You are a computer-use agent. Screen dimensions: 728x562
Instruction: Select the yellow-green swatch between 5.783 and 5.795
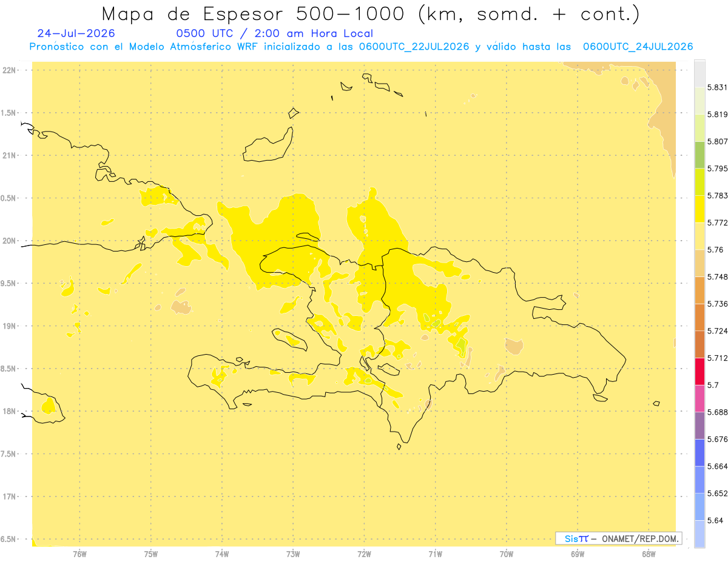[x=699, y=182]
